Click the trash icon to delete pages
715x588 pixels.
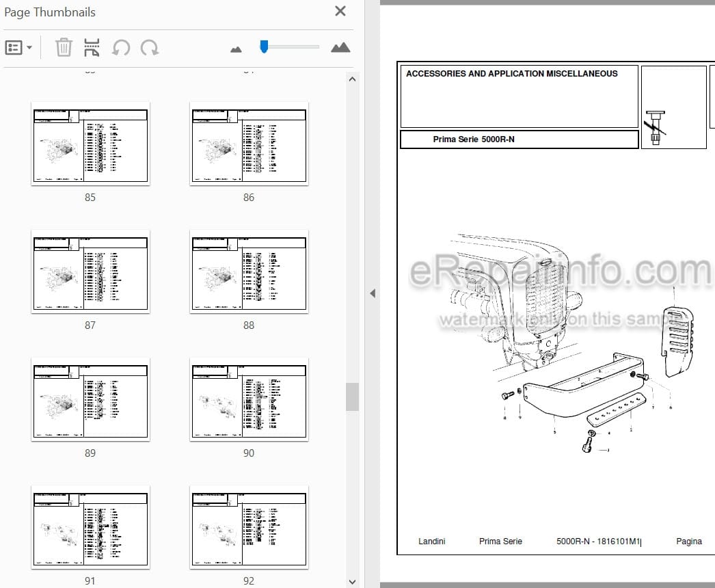tap(64, 47)
